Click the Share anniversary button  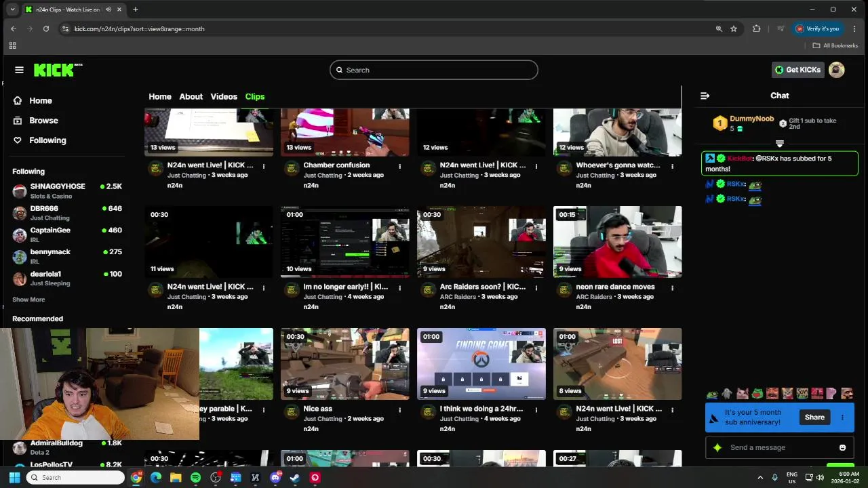click(814, 418)
